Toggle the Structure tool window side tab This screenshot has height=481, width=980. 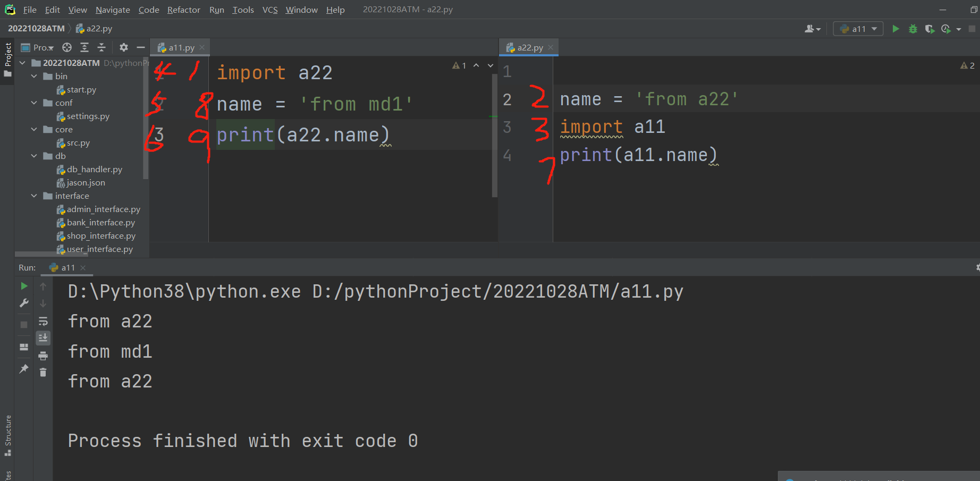(7, 436)
